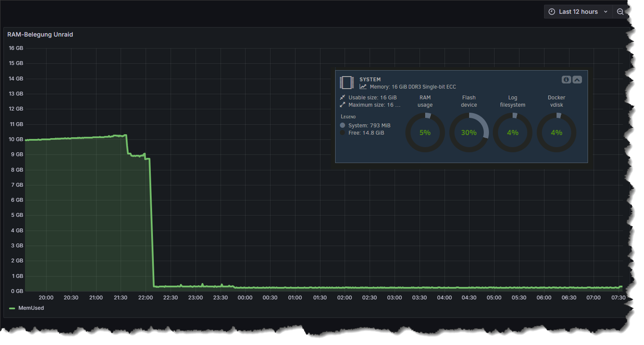The height and width of the screenshot is (345, 644).
Task: Click the Docker vdisk 4% donut gauge
Action: (557, 132)
